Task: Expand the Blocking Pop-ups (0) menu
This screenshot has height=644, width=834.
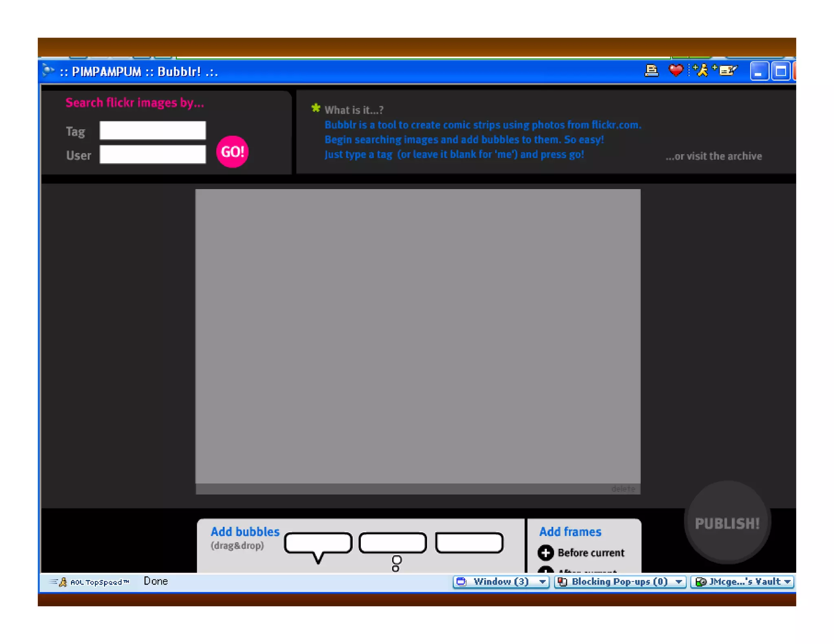Action: coord(620,582)
